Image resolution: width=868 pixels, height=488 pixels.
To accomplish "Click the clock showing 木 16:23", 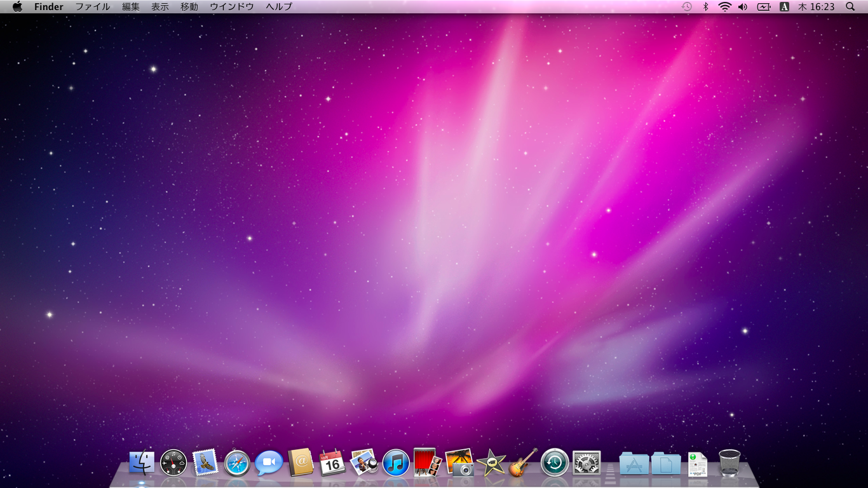I will coord(817,6).
